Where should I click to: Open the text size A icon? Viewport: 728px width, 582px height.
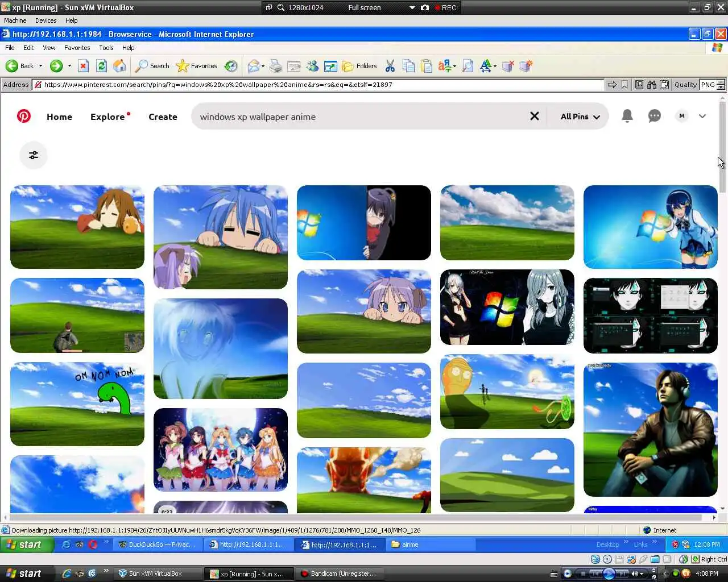(x=486, y=66)
